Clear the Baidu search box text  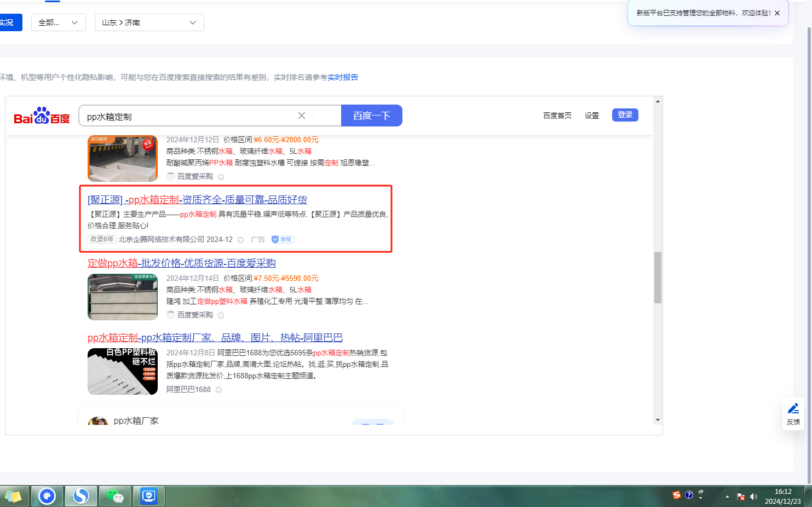tap(302, 116)
